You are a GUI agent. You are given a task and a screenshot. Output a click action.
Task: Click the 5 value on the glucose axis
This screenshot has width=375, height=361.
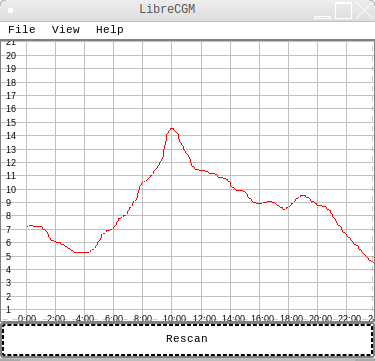pyautogui.click(x=8, y=257)
